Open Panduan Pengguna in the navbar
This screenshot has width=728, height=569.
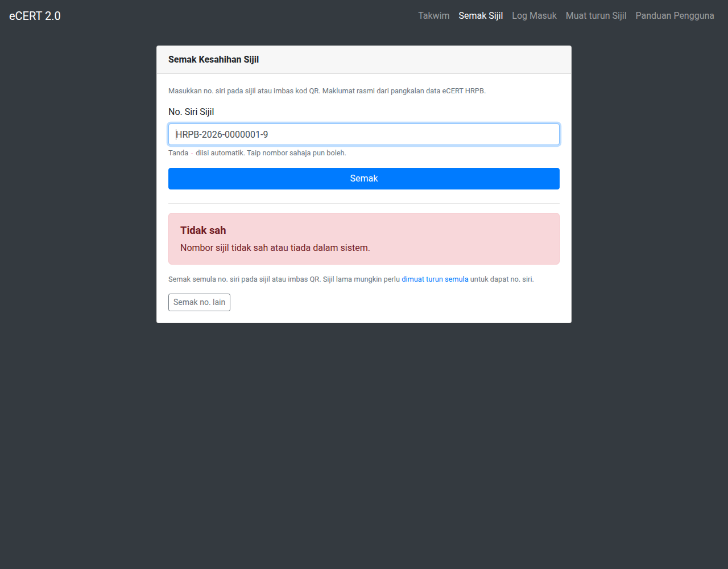click(675, 16)
